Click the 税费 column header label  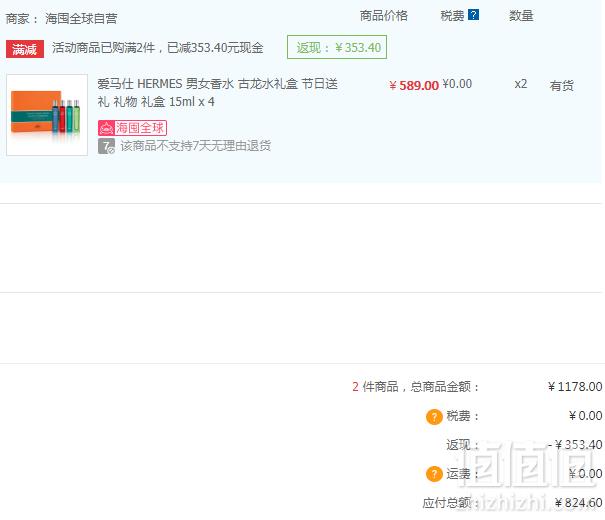[x=452, y=16]
